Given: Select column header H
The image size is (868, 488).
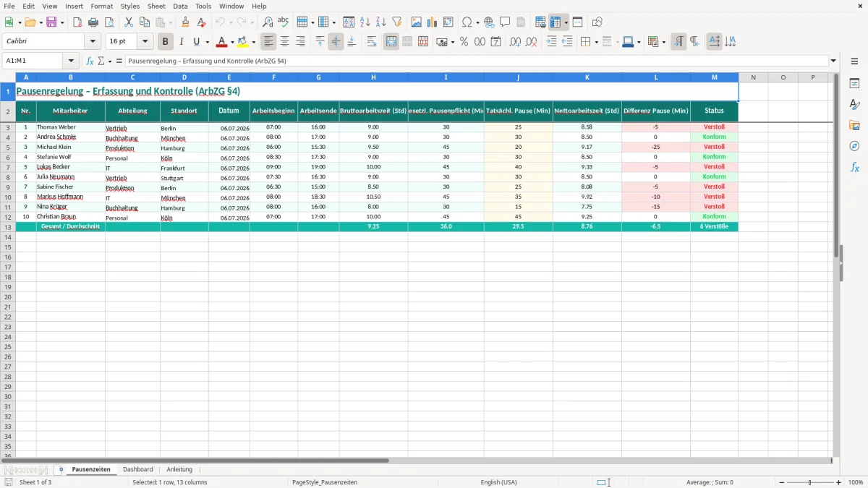Looking at the screenshot, I should [373, 77].
